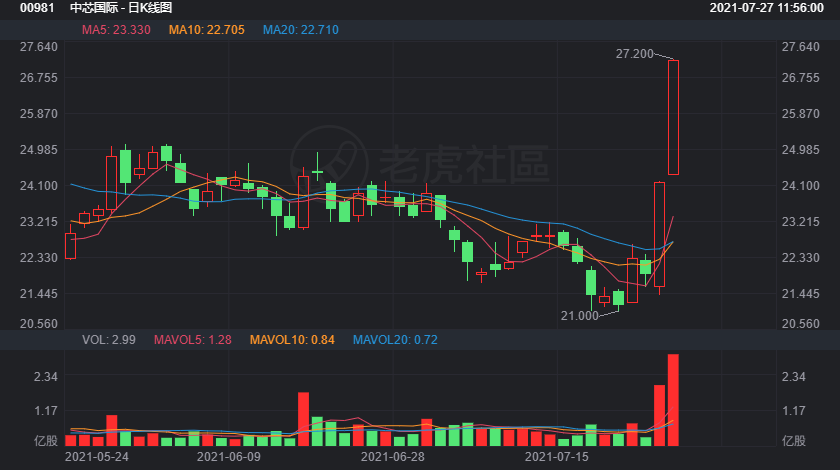Select the MA20: 22.710 indicator label

coord(301,30)
